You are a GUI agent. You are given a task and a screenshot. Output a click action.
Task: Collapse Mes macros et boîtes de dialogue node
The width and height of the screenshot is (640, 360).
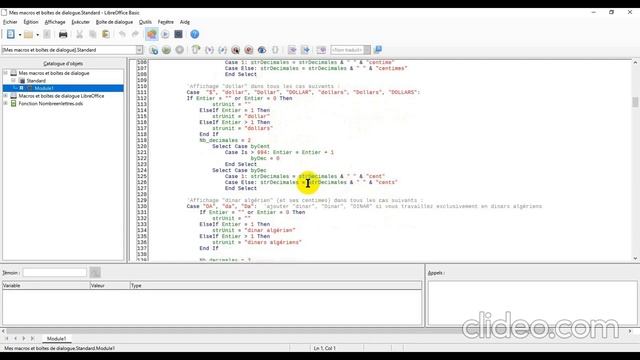click(6, 73)
